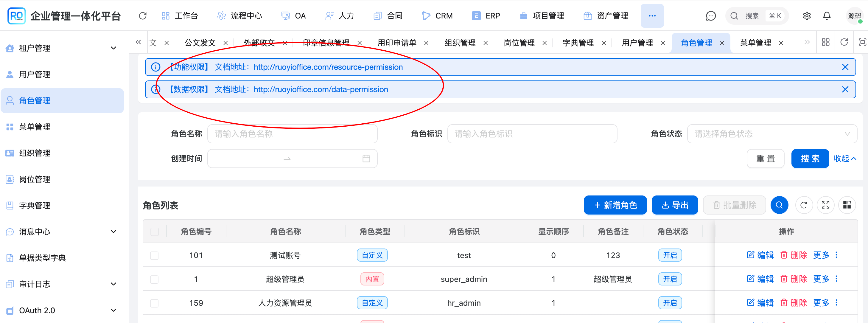The width and height of the screenshot is (868, 323).
Task: Click the 内置 type tag for 超级管理员
Action: click(x=372, y=279)
